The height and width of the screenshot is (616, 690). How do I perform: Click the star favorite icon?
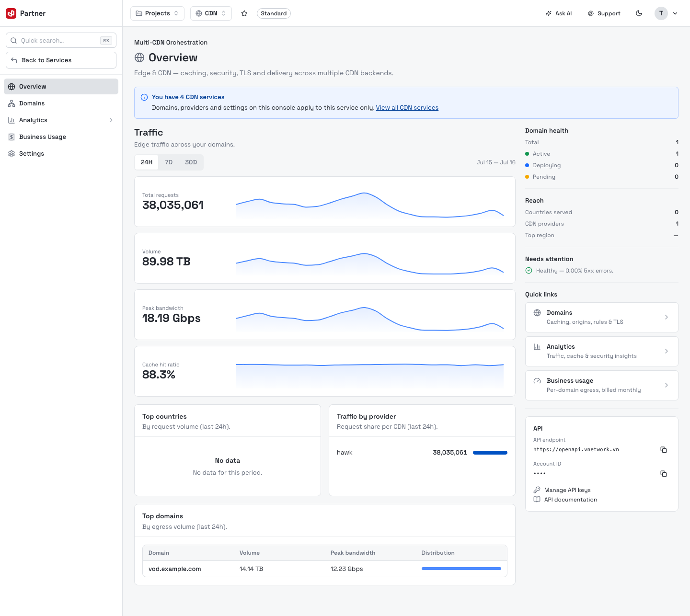click(x=244, y=13)
